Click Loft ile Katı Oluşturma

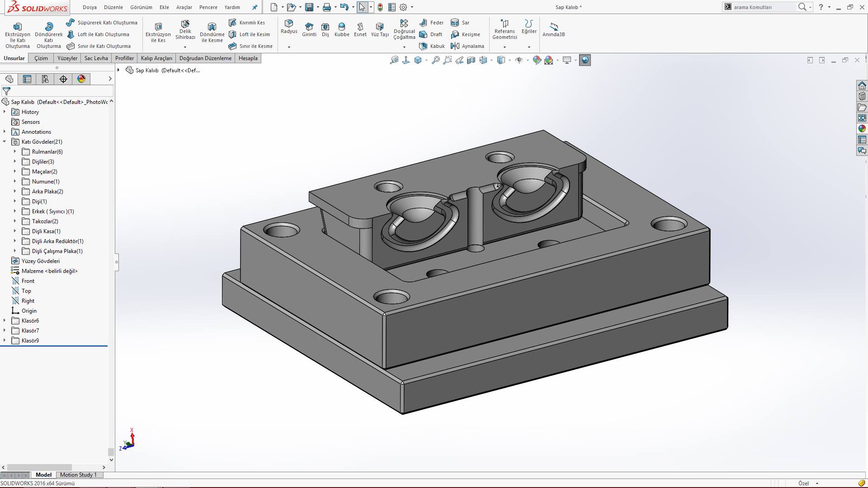click(98, 34)
